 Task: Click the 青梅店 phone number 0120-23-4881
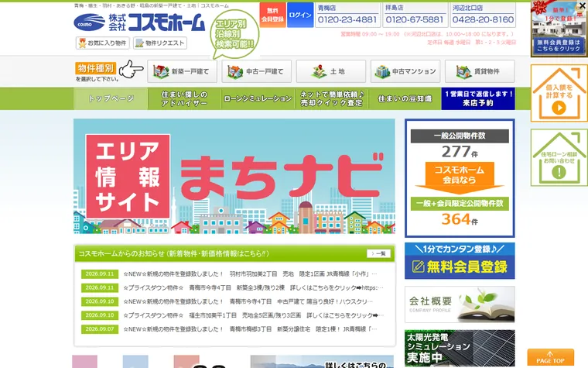point(347,19)
